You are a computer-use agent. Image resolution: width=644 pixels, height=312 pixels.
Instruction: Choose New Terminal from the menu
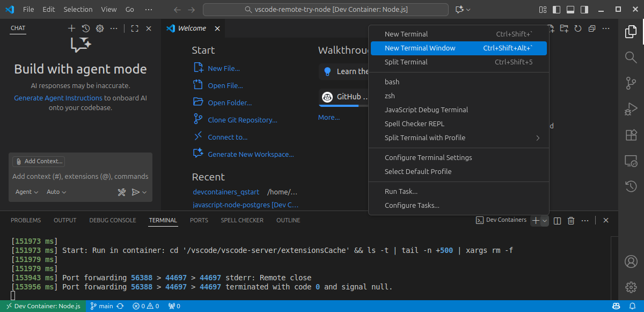coord(459,34)
